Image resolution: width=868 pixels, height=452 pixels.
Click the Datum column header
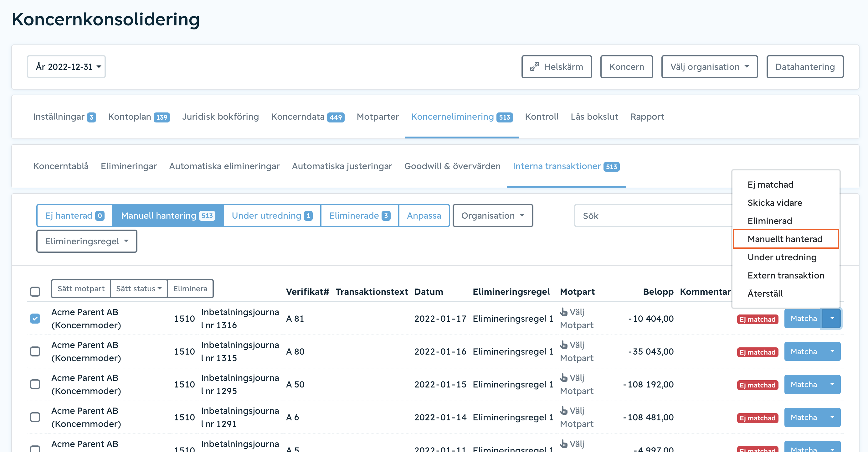pyautogui.click(x=429, y=292)
